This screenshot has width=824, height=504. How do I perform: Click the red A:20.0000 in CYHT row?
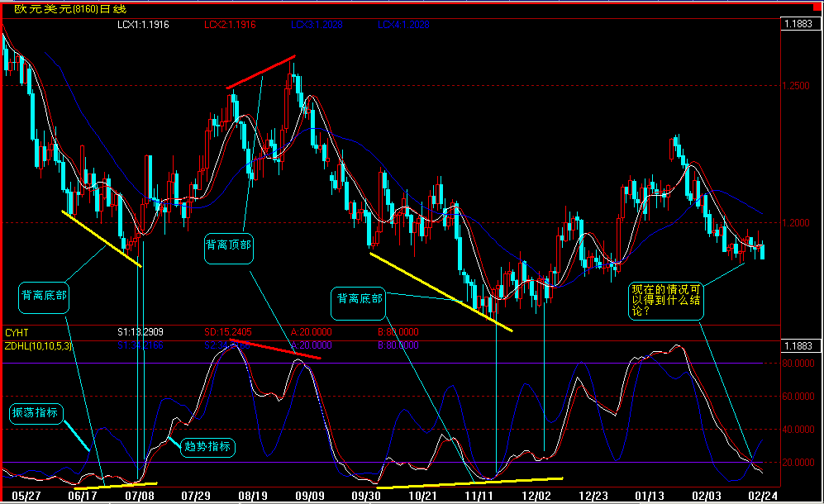click(x=311, y=332)
